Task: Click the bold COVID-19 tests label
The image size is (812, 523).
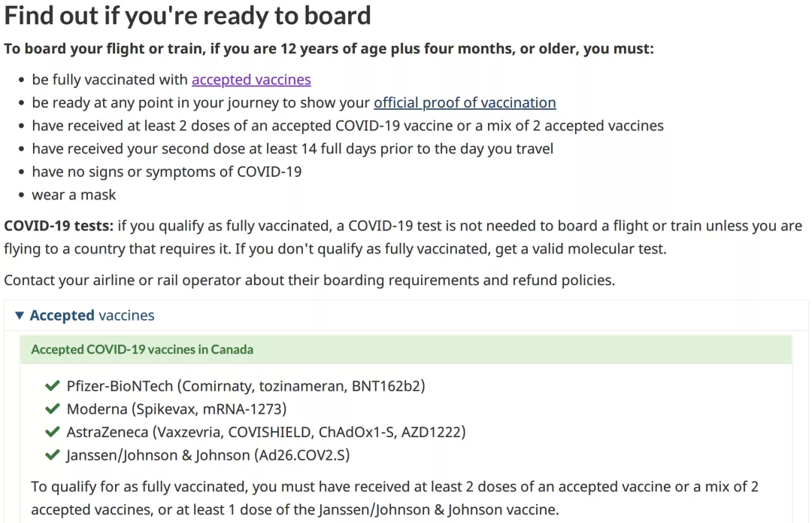Action: [59, 226]
